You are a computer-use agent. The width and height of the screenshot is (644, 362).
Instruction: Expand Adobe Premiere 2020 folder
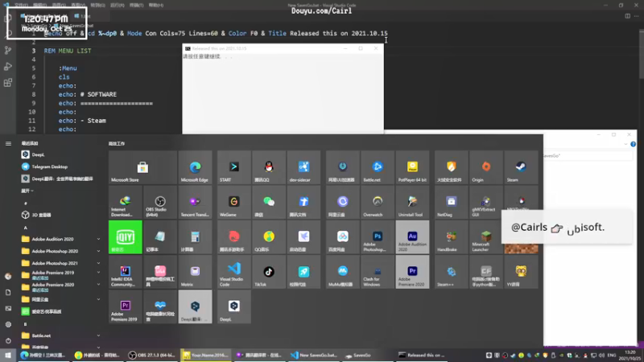61,286
